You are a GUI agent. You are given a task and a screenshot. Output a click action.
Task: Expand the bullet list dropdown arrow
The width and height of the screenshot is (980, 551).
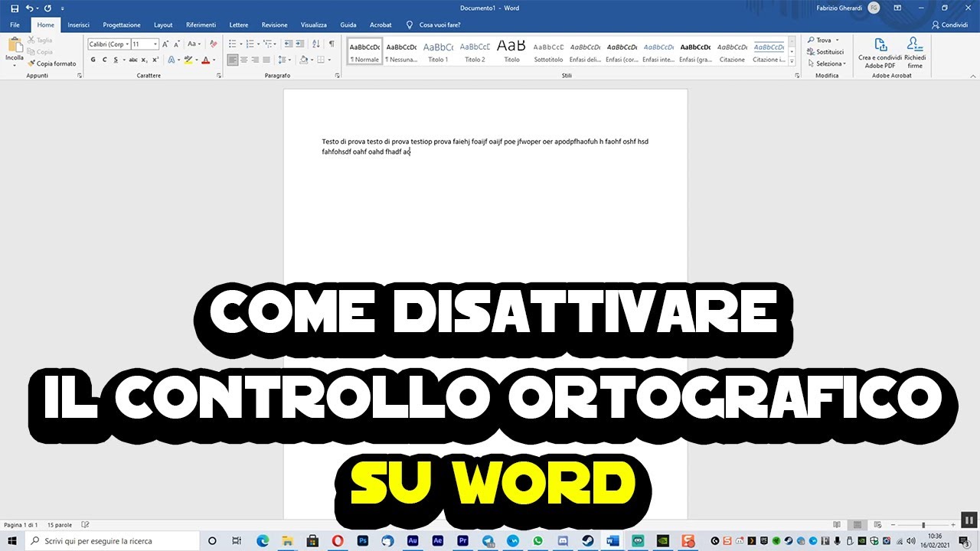(240, 44)
